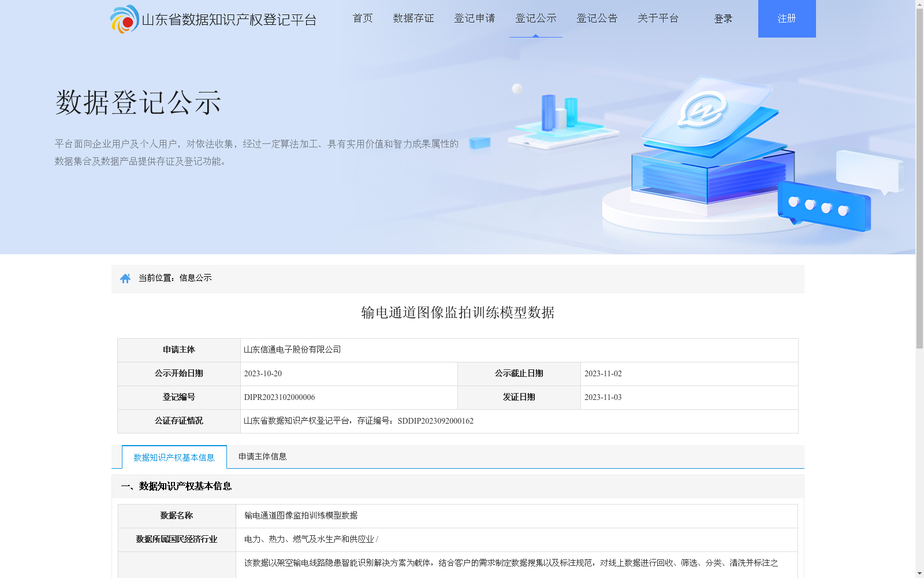
Task: Click the page scrollbar thumb
Action: point(919,179)
